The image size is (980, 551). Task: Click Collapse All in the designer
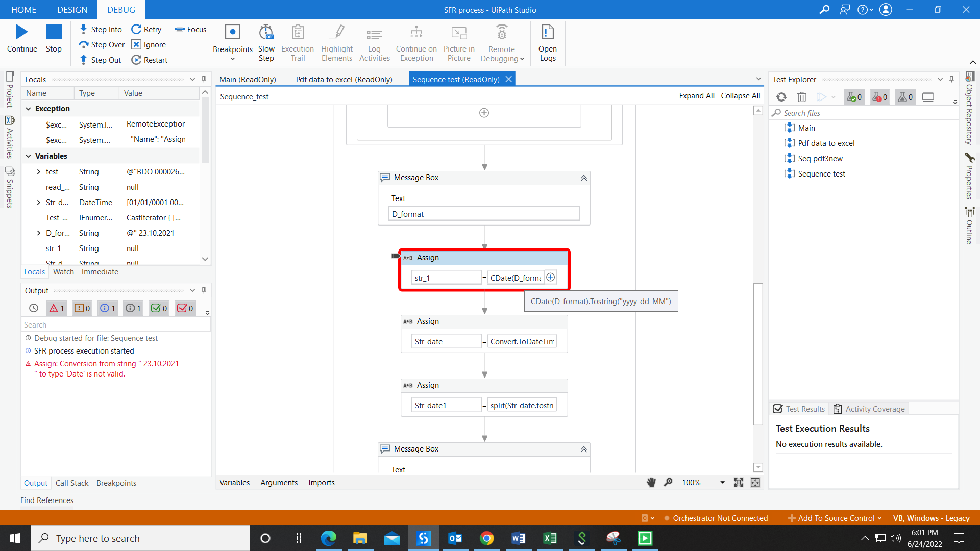(740, 96)
